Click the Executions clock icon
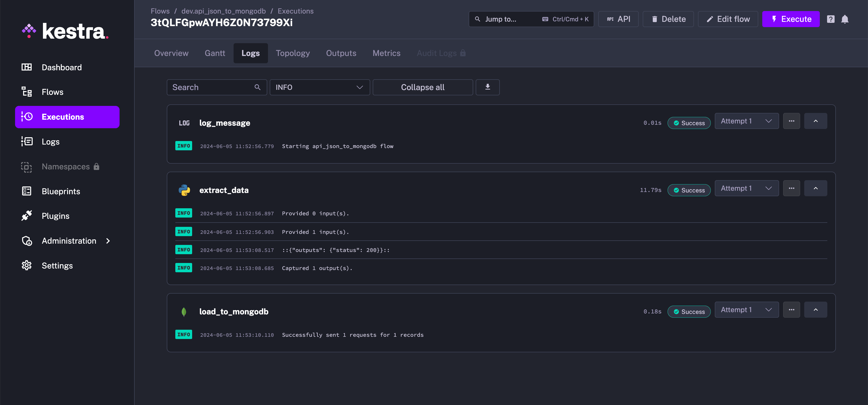 (27, 116)
